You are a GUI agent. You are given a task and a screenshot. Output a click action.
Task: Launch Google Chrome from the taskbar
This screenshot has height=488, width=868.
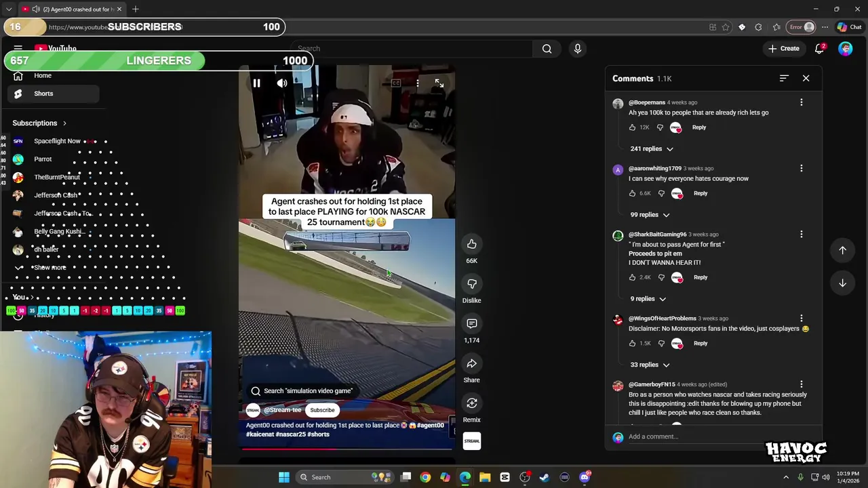point(425,477)
